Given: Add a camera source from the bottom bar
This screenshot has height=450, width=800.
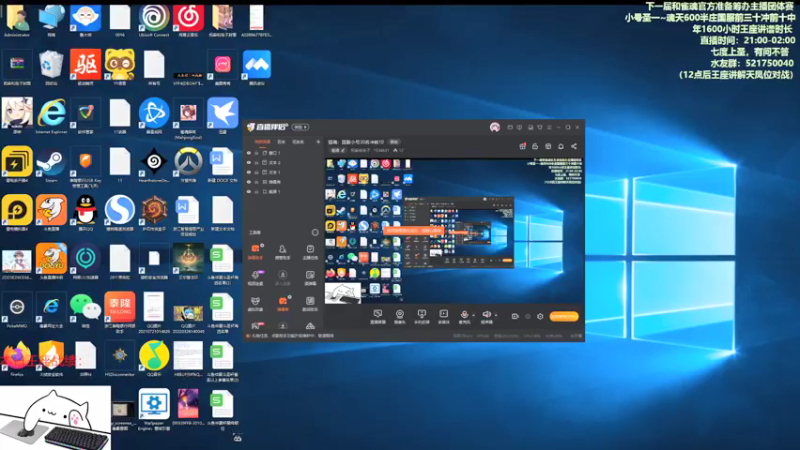Looking at the screenshot, I should pyautogui.click(x=399, y=317).
